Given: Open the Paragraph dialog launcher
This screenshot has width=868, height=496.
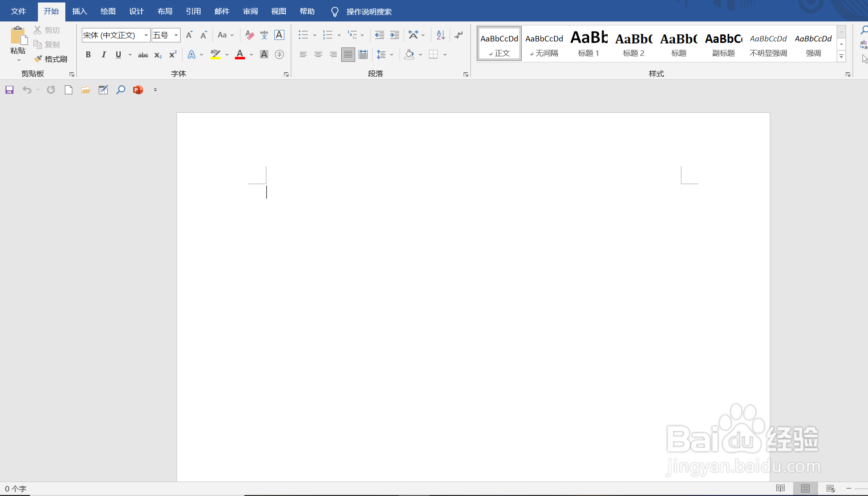Looking at the screenshot, I should tap(466, 74).
